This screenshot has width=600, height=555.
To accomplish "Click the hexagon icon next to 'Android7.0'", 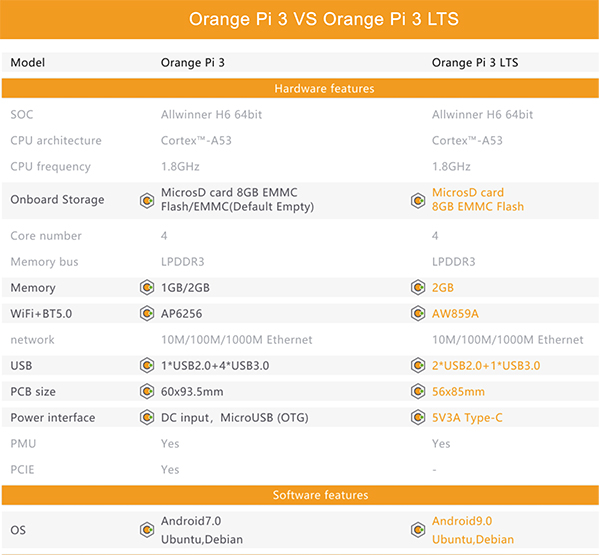I will pyautogui.click(x=147, y=530).
